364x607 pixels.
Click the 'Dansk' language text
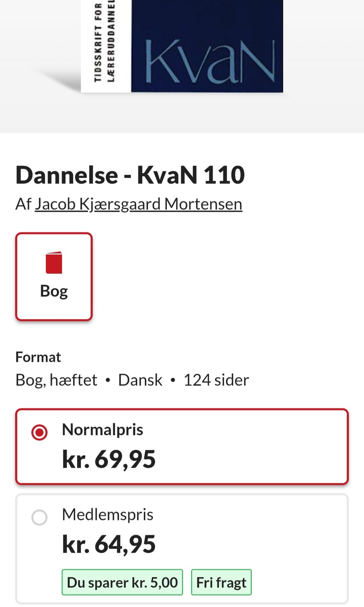pyautogui.click(x=140, y=380)
